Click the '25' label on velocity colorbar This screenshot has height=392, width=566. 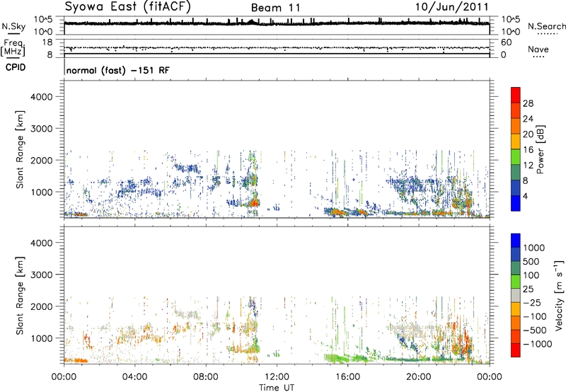529,289
